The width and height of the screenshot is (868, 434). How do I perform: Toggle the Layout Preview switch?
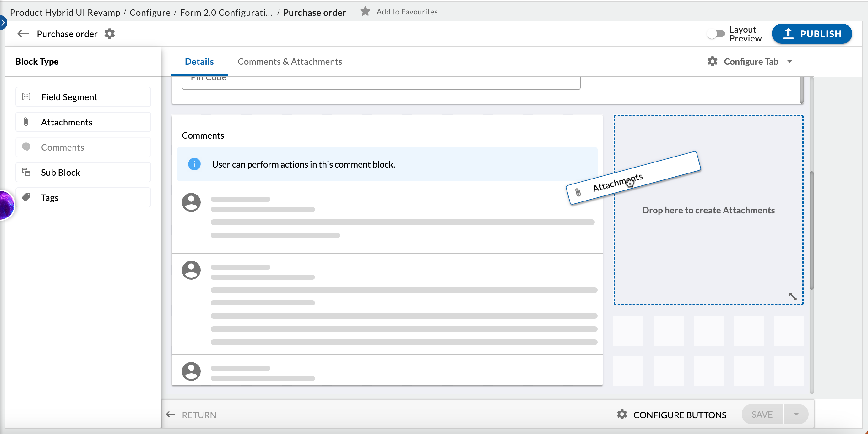716,34
